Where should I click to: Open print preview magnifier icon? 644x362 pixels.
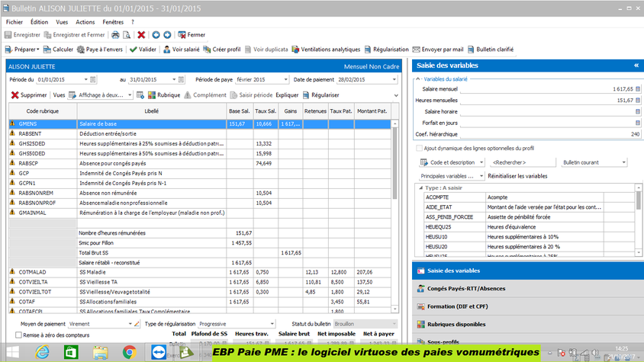click(127, 35)
